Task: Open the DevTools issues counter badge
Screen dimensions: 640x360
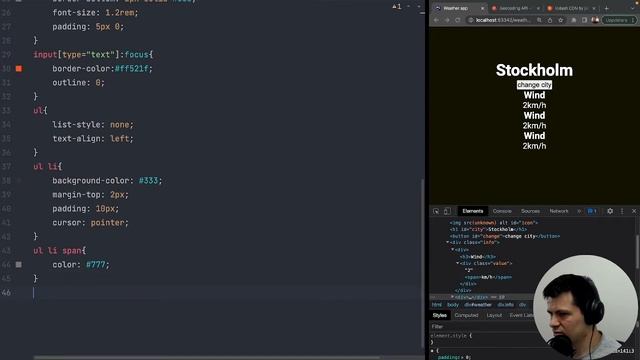Action: coord(592,211)
